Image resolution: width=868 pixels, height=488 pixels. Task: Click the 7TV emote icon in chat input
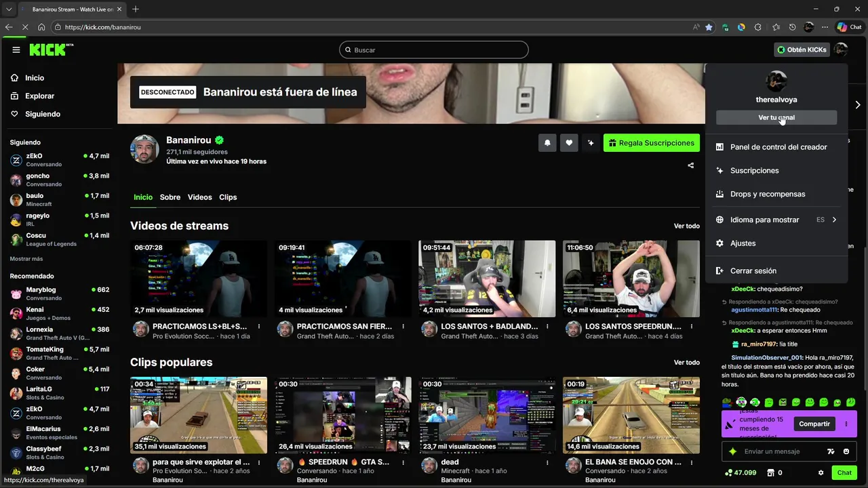pyautogui.click(x=831, y=451)
